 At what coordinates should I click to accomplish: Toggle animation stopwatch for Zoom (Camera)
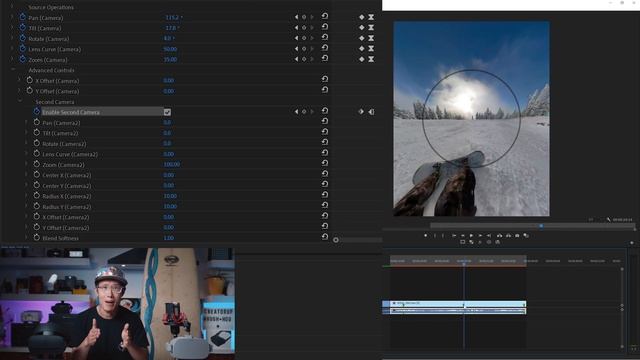(22, 60)
